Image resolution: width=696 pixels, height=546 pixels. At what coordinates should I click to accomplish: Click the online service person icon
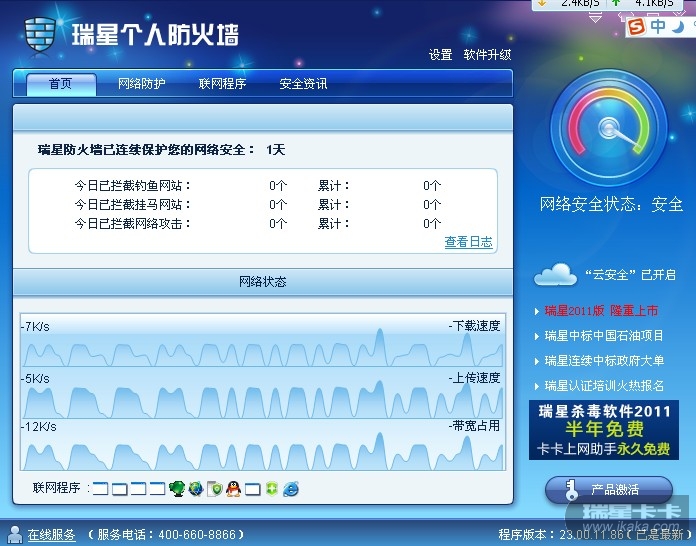click(x=15, y=534)
